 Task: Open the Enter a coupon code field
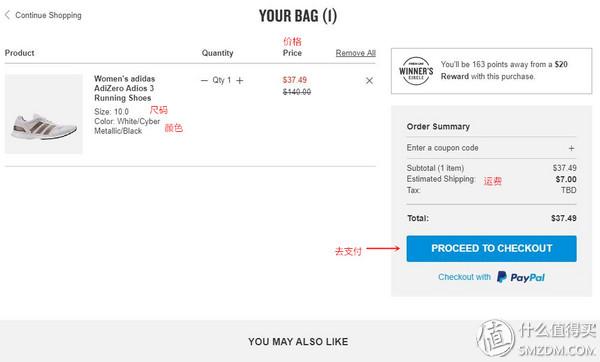[x=491, y=148]
